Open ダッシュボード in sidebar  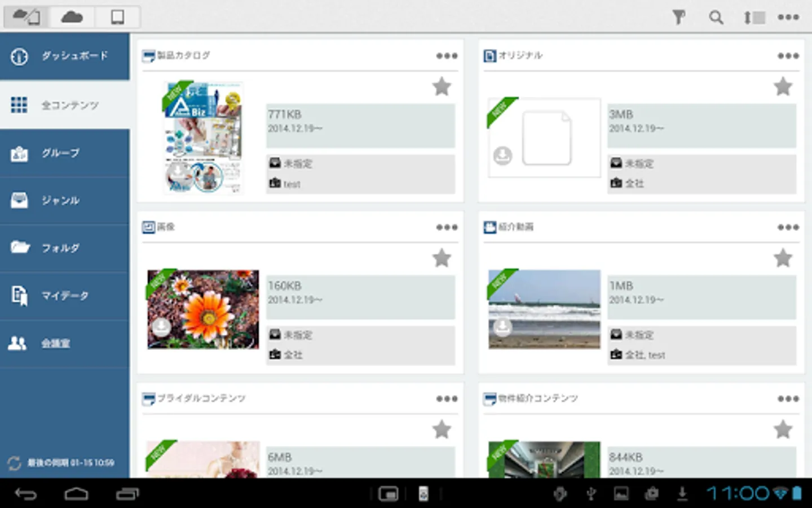click(65, 56)
